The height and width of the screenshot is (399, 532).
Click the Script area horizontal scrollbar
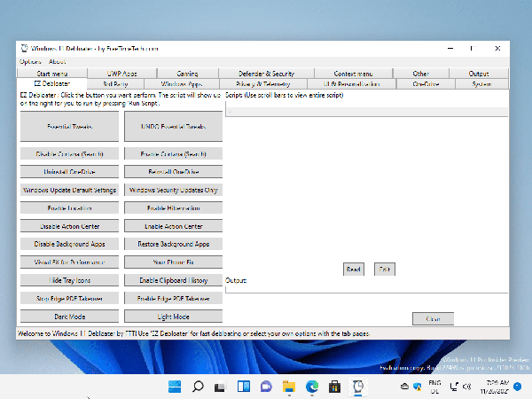pos(366,112)
